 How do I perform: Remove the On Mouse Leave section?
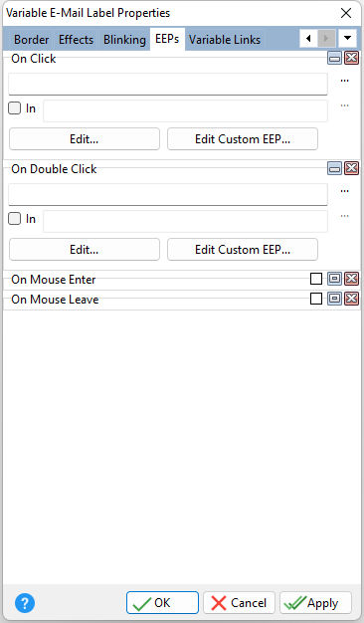(x=351, y=299)
